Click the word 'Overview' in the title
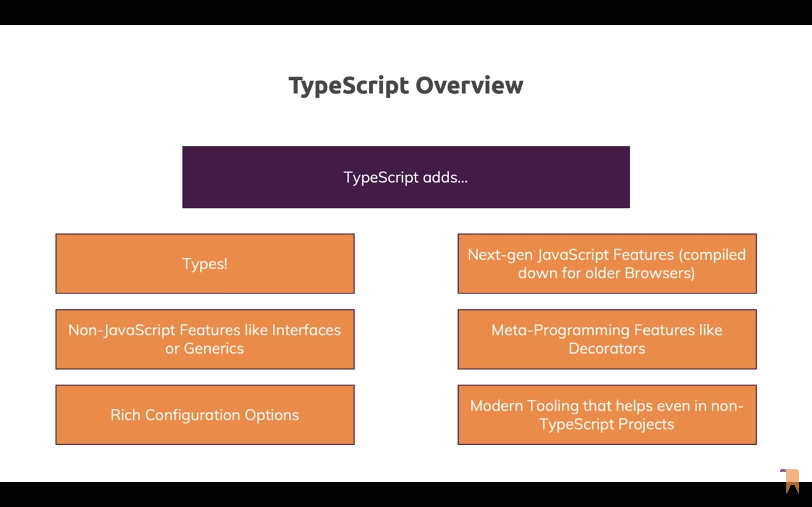 [469, 86]
